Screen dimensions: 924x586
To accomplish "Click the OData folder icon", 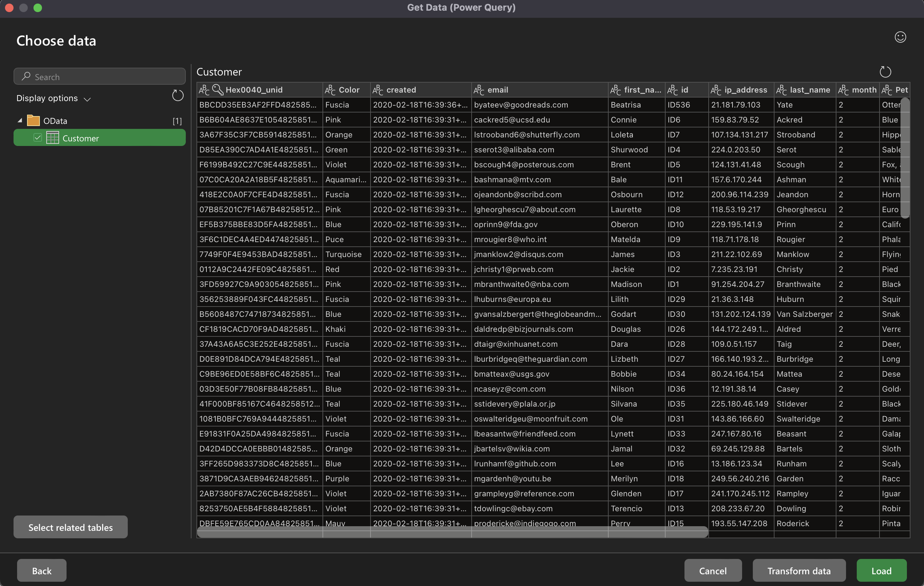I will pos(33,120).
